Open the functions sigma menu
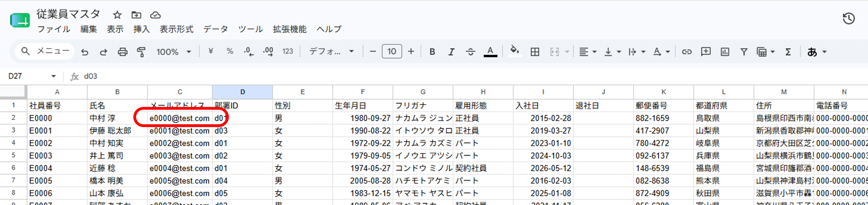The image size is (868, 205). pyautogui.click(x=788, y=51)
